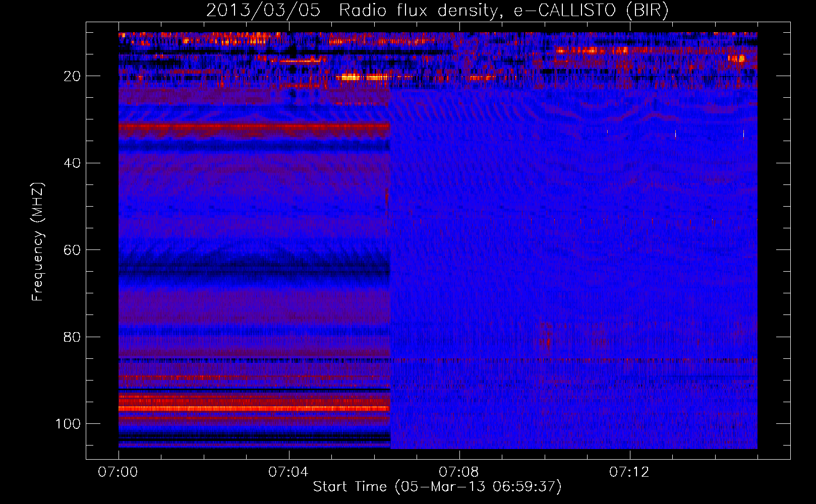
Task: Click the 07:08 time tick label
Action: (459, 472)
